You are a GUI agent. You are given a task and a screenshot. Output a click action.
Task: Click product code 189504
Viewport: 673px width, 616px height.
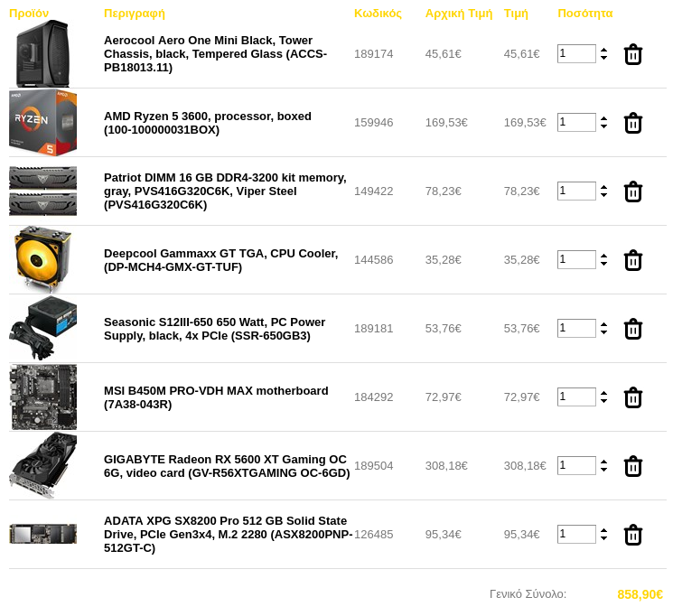click(373, 466)
